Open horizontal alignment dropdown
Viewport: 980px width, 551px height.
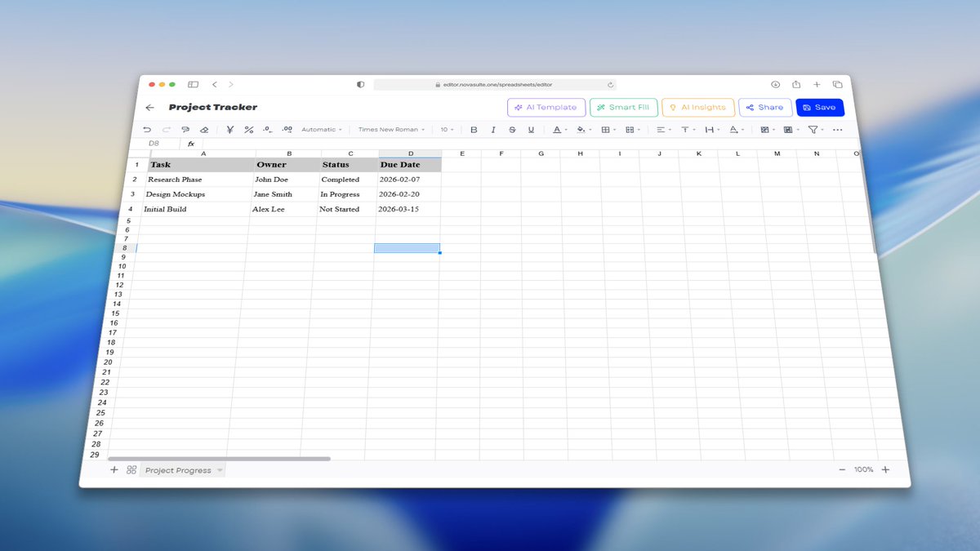664,130
